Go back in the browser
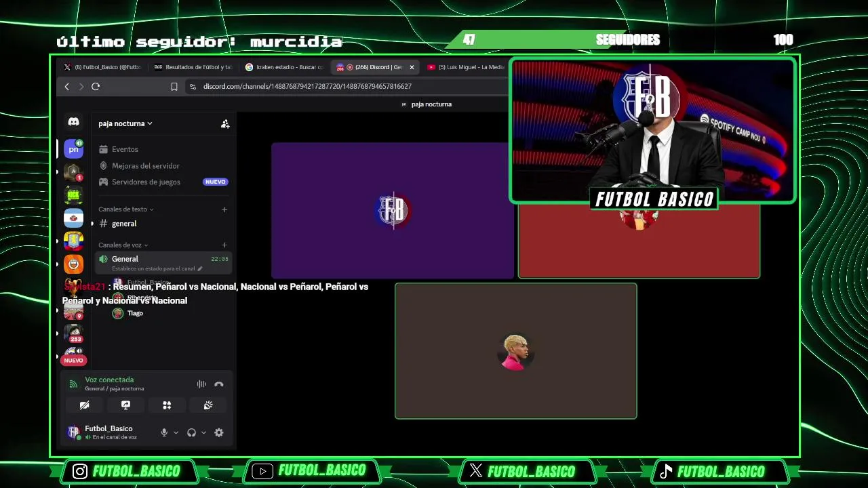The height and width of the screenshot is (488, 868). click(66, 86)
